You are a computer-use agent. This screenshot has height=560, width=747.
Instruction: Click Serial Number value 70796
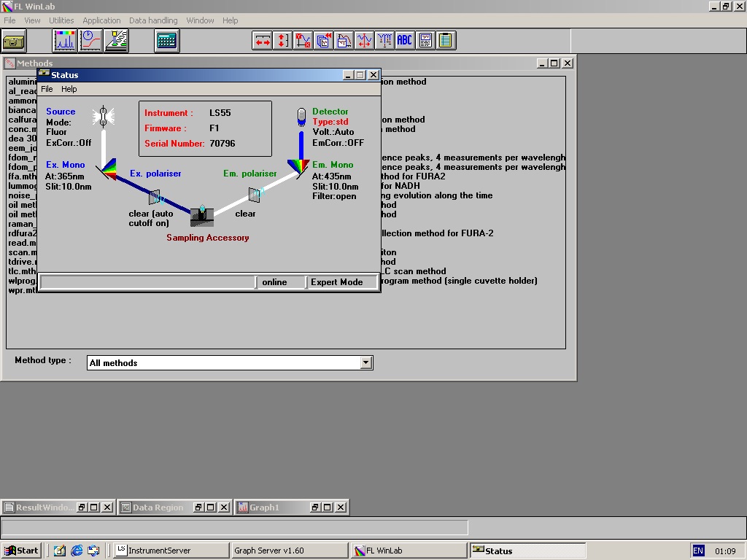click(222, 144)
